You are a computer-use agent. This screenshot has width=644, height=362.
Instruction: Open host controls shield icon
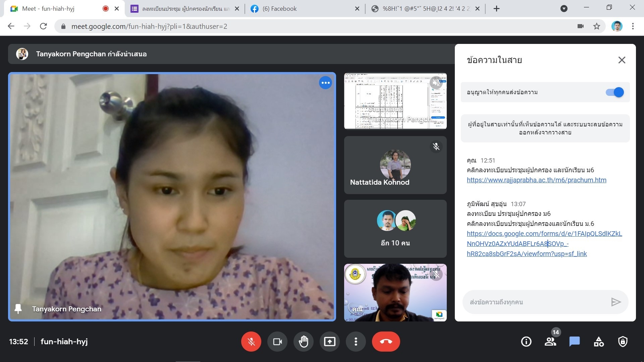tap(623, 342)
